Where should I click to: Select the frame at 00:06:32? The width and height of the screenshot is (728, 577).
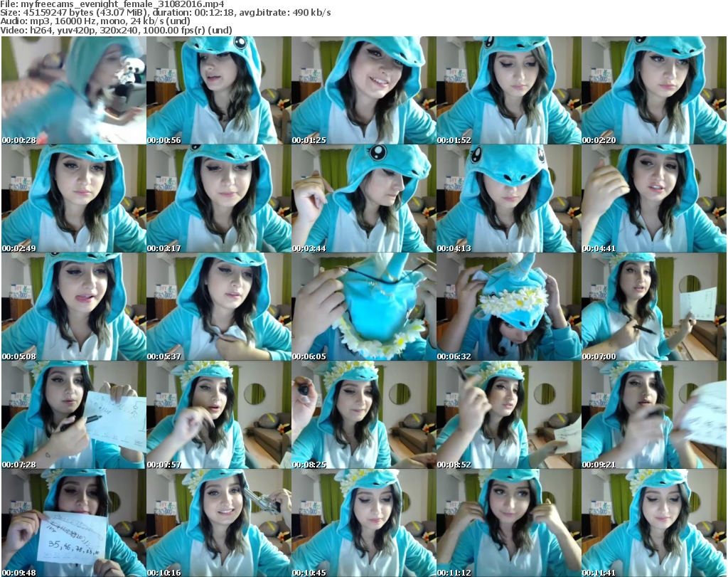point(509,307)
